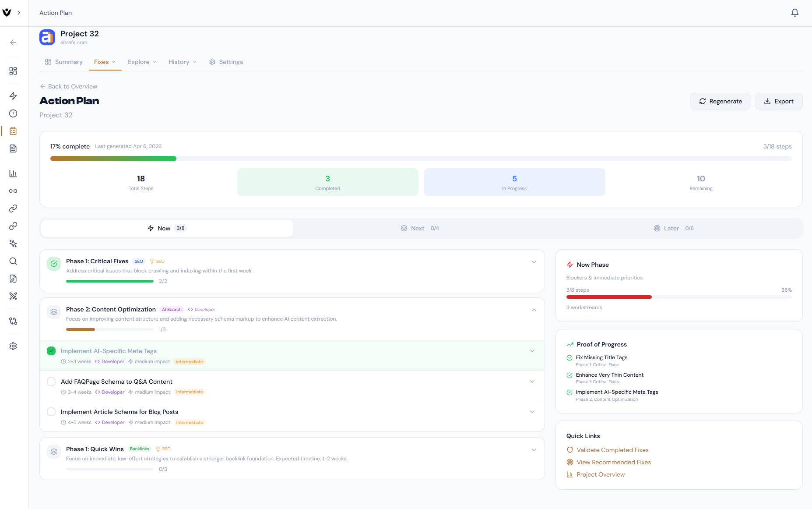Click the In Progress count card
The width and height of the screenshot is (812, 509).
(514, 182)
